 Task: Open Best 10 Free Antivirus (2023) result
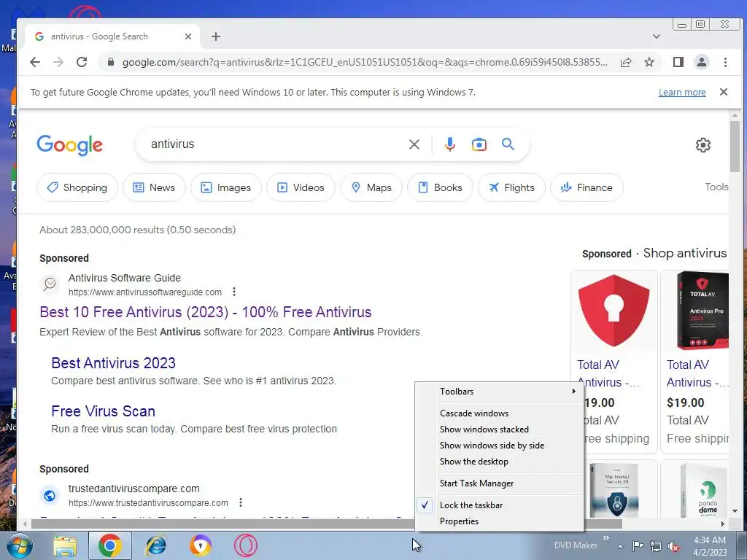pyautogui.click(x=205, y=312)
